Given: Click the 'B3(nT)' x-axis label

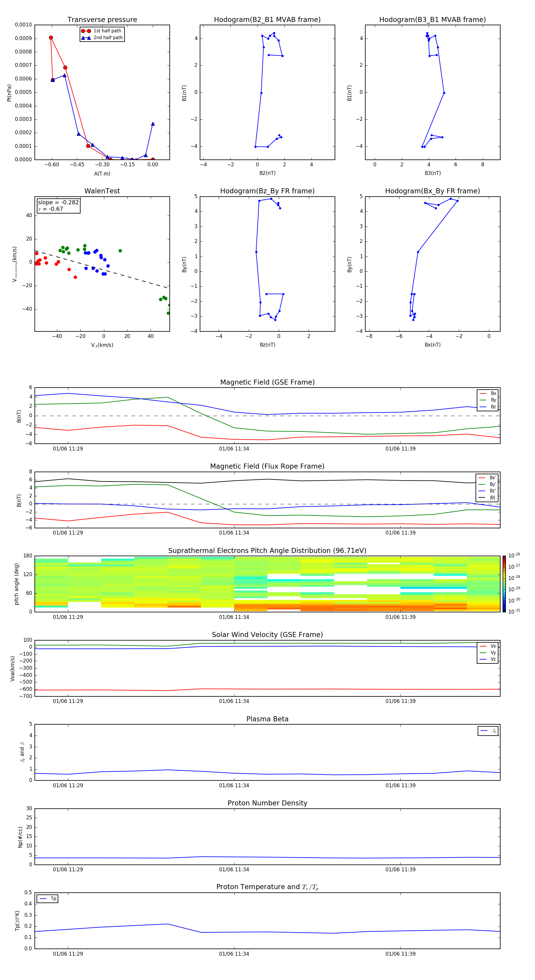Looking at the screenshot, I should tap(432, 173).
